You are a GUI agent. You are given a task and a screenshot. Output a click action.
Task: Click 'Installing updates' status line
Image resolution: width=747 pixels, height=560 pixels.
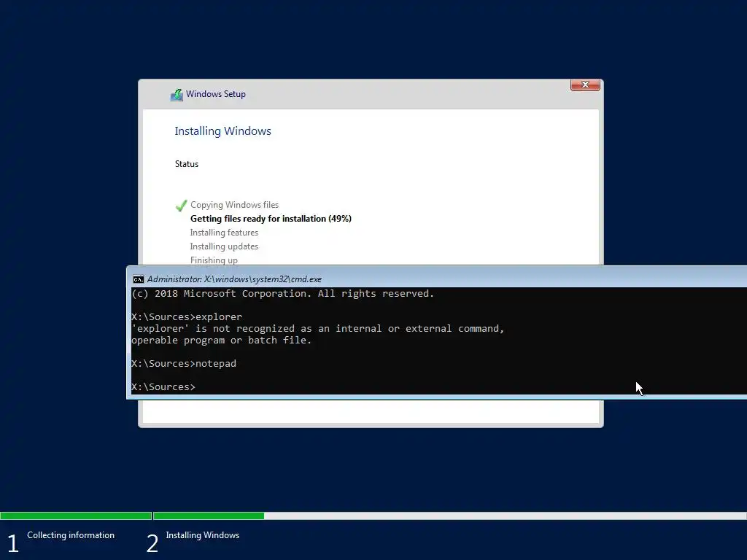click(x=224, y=246)
